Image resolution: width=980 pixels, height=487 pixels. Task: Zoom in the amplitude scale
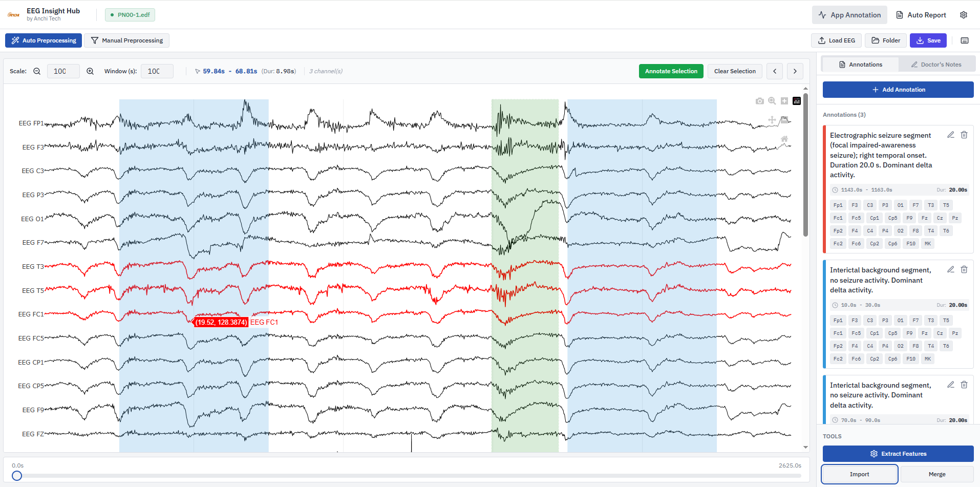[90, 71]
